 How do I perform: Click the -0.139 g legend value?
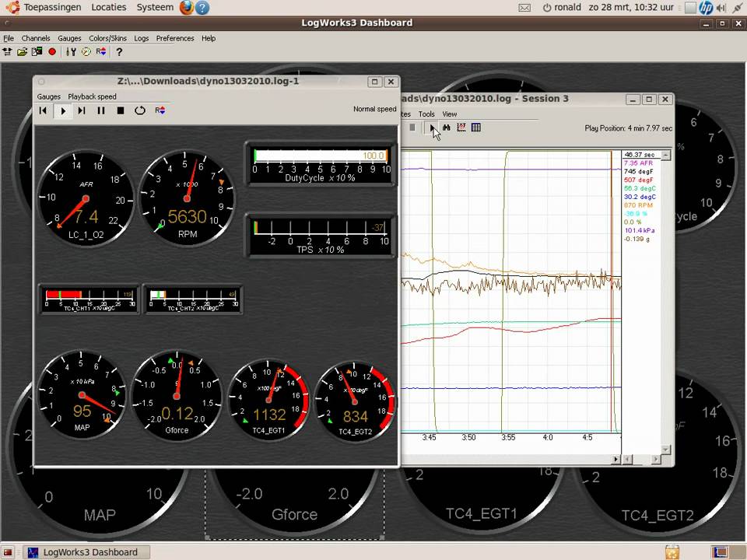click(637, 239)
